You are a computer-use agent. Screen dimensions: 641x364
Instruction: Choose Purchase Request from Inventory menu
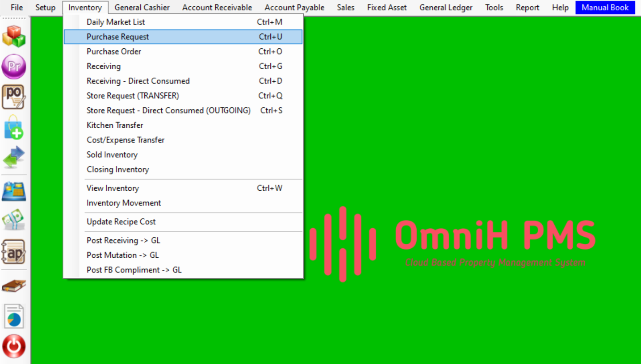[183, 37]
